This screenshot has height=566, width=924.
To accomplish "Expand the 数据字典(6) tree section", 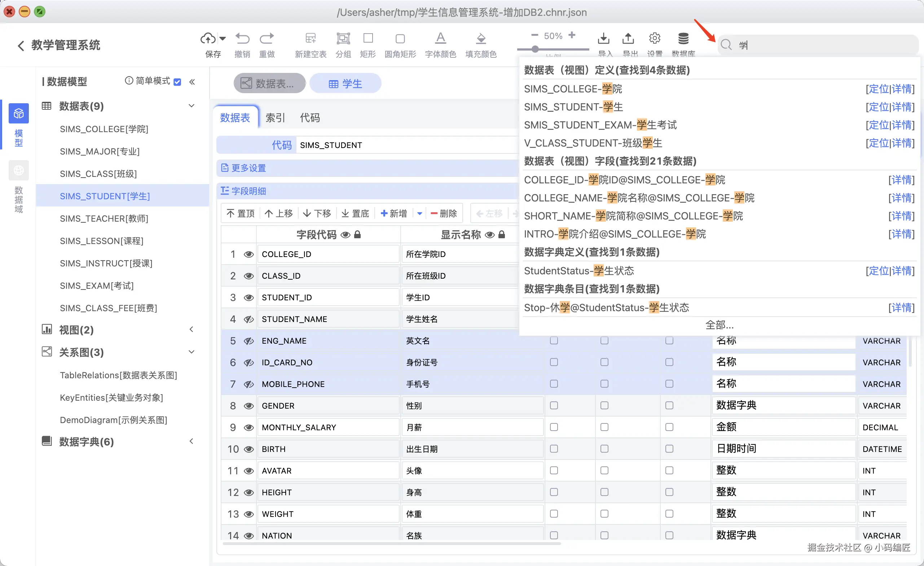I will [192, 441].
